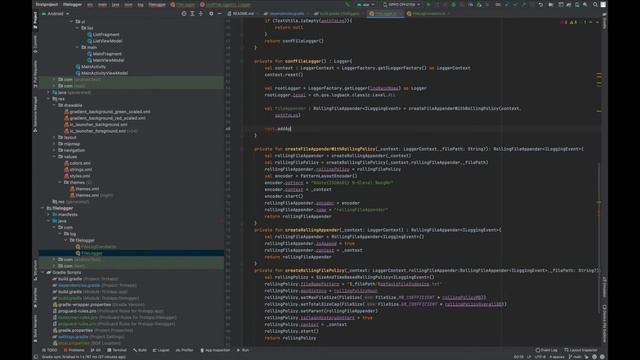Open the Profiler tool window
Image resolution: width=640 pixels, height=360 pixels.
[x=184, y=350]
